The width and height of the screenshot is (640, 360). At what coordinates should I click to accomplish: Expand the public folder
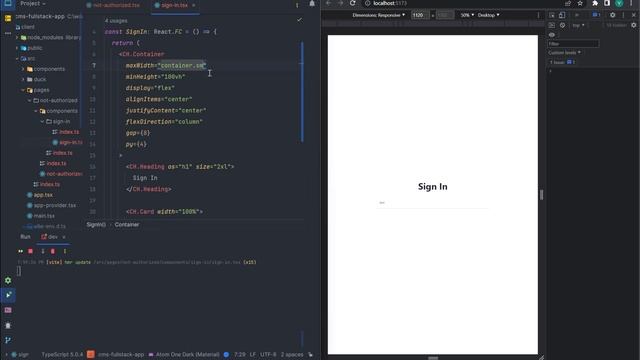pyautogui.click(x=17, y=48)
